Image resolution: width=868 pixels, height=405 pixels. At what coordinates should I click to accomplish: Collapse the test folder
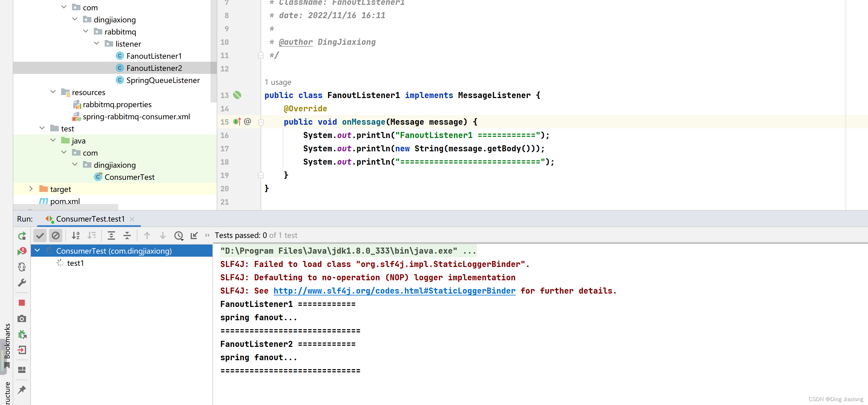42,128
